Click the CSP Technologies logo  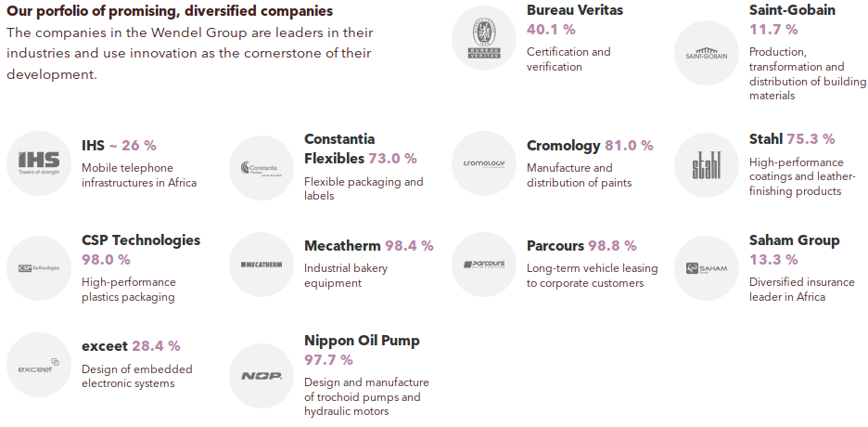(x=38, y=267)
